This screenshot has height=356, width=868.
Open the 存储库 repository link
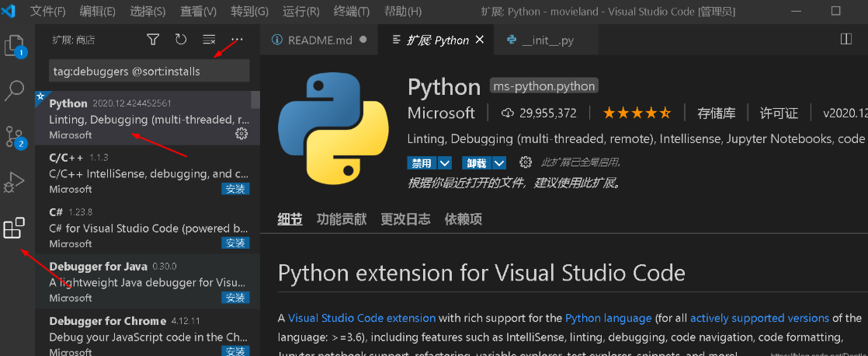717,113
